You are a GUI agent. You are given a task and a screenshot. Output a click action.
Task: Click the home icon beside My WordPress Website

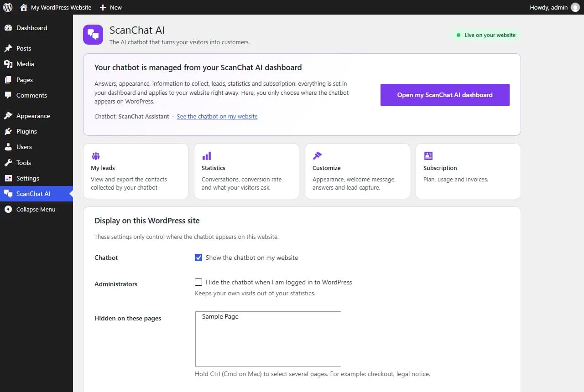(24, 7)
